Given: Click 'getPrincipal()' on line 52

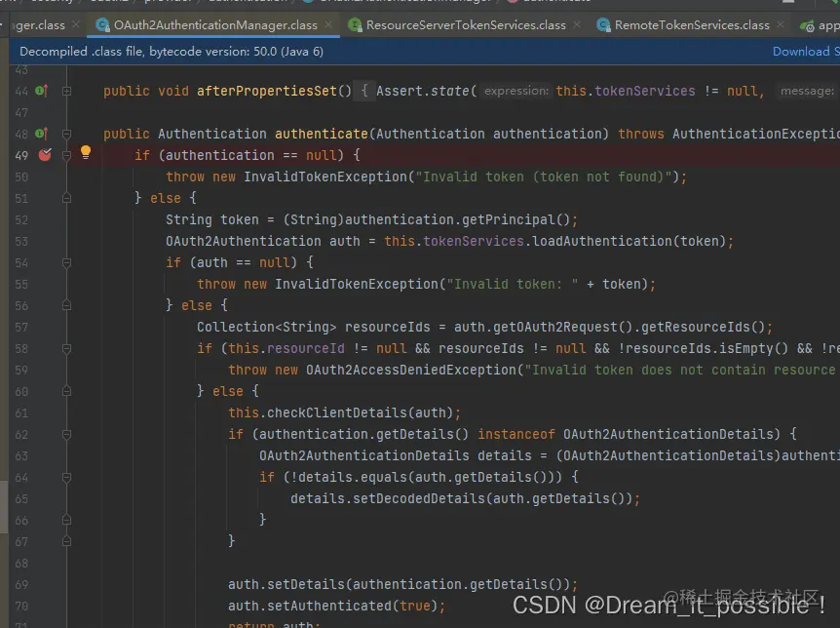Looking at the screenshot, I should tap(515, 219).
